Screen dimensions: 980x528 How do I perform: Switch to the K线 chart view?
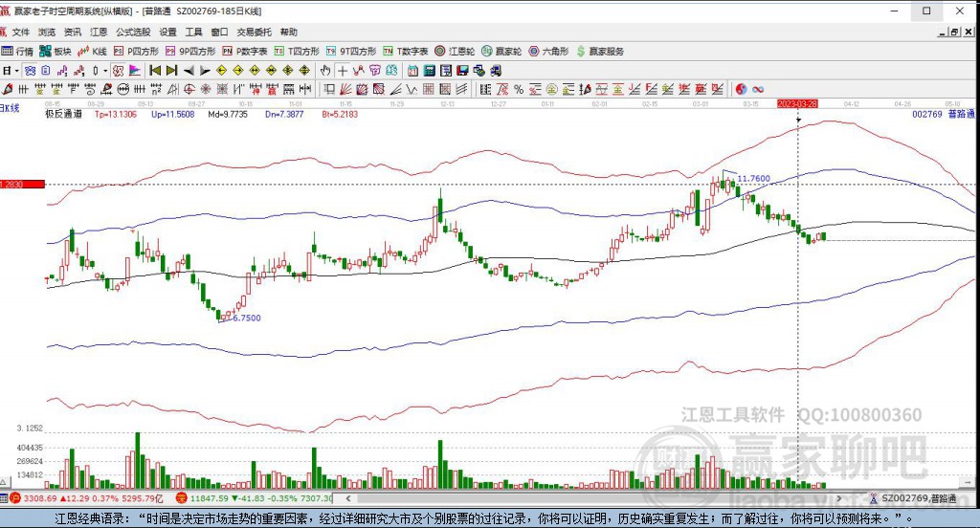[x=93, y=52]
